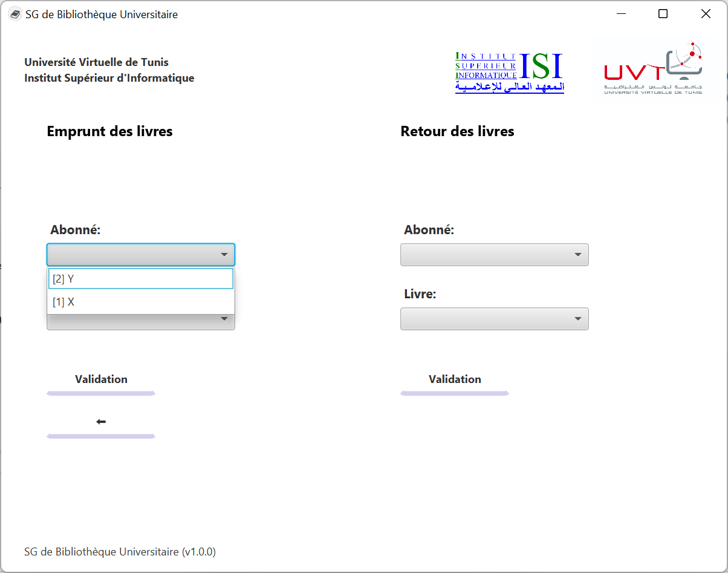Click the version footer text (v1.0.0)
The width and height of the screenshot is (728, 573).
[x=120, y=552]
